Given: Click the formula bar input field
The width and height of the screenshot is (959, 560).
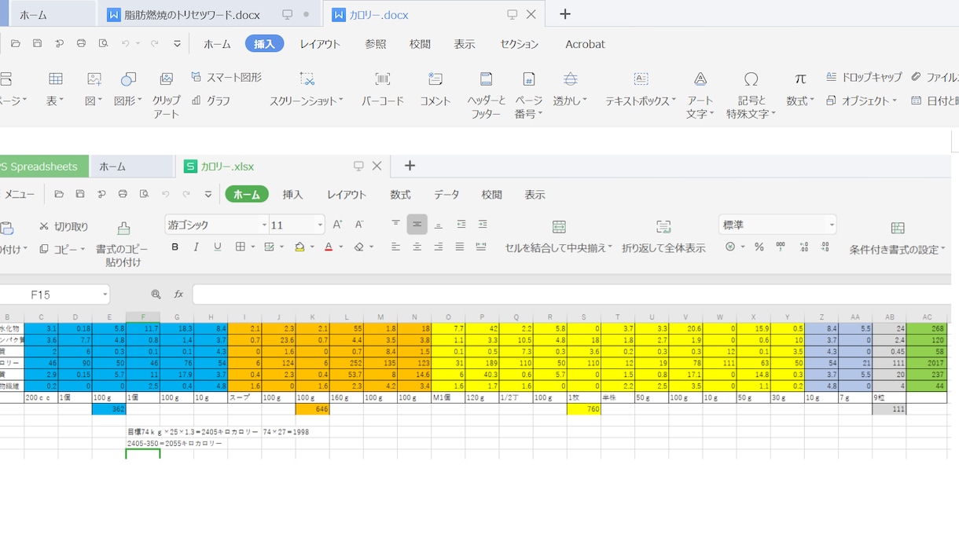Looking at the screenshot, I should (x=571, y=295).
